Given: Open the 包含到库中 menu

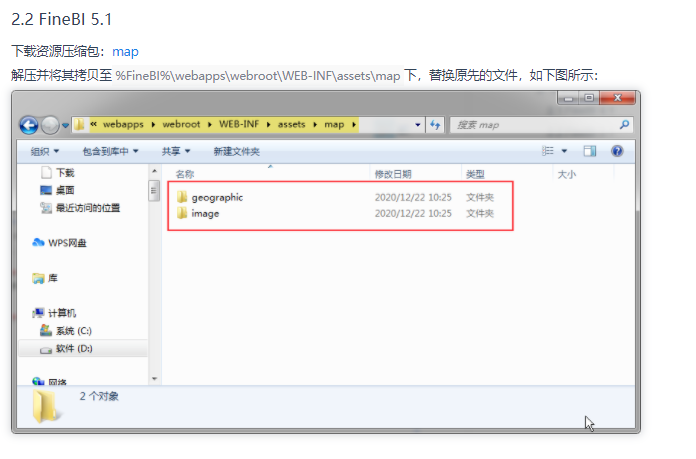Looking at the screenshot, I should 110,151.
